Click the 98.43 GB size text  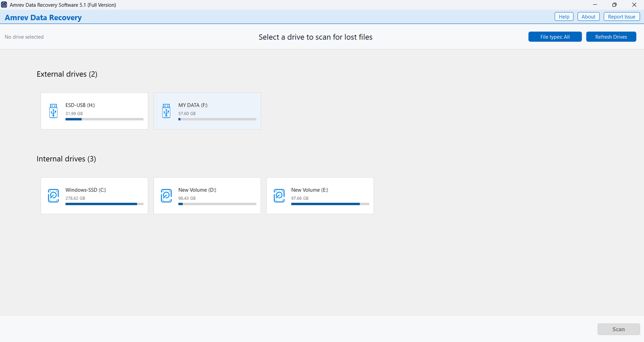point(187,198)
